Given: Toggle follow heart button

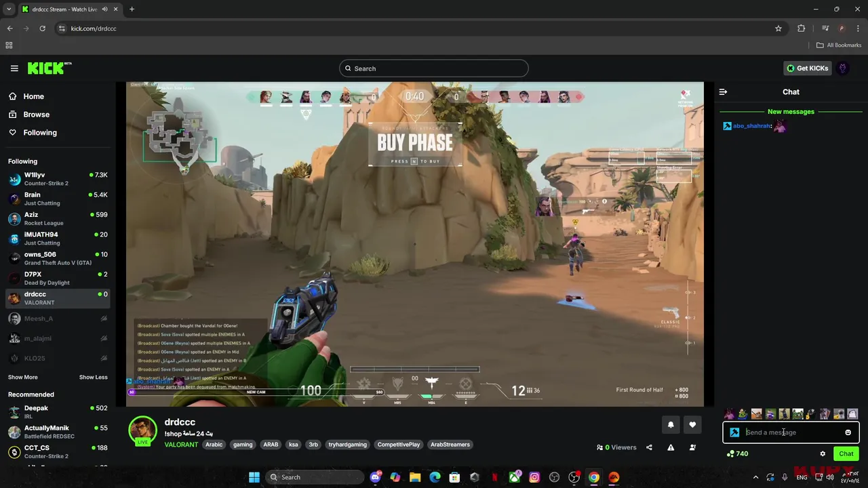Looking at the screenshot, I should coord(692,425).
